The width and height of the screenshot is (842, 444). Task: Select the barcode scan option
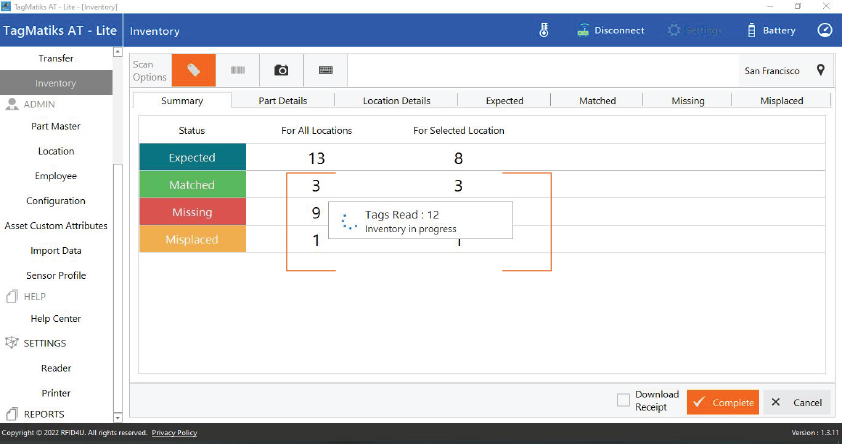pos(238,70)
